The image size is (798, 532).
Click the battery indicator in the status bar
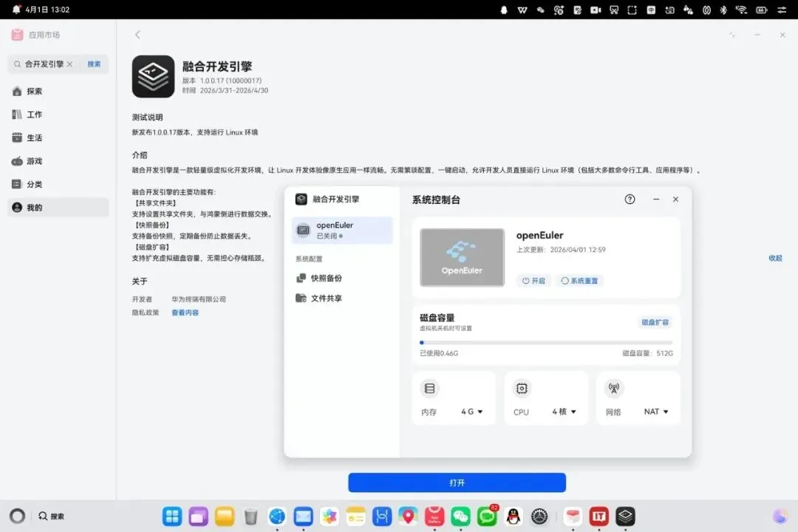point(761,10)
